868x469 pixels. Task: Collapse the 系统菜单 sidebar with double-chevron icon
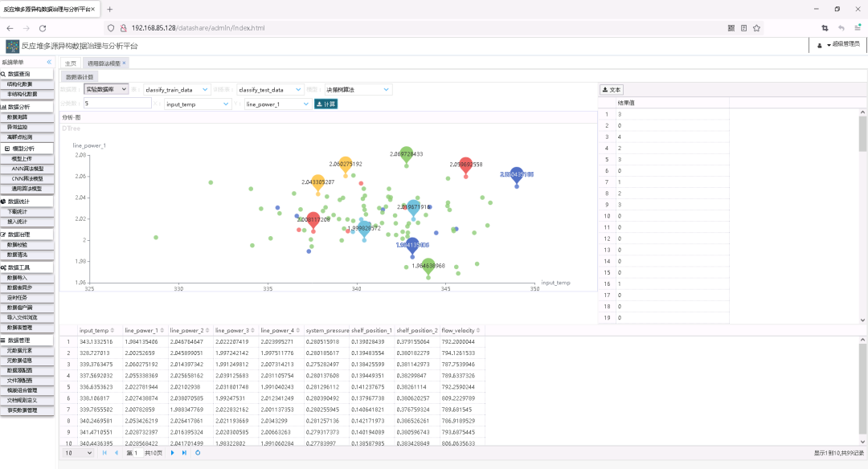point(49,62)
